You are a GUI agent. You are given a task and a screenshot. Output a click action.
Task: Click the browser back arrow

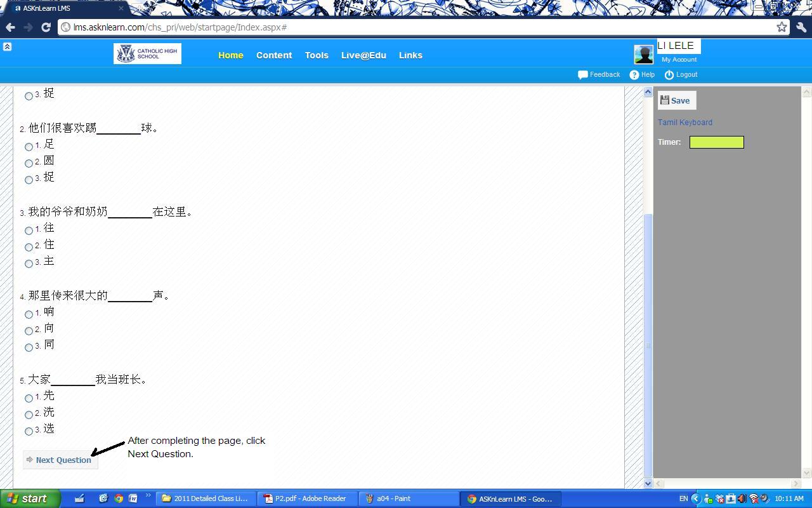click(10, 27)
